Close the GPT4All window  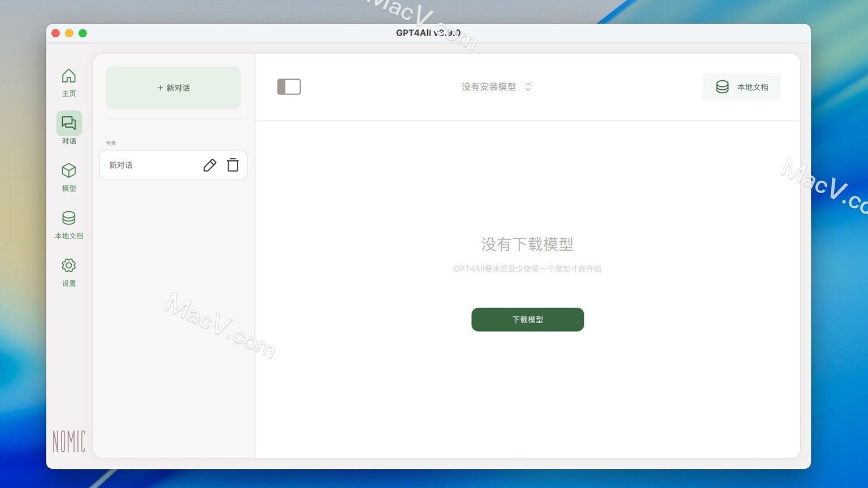point(55,33)
